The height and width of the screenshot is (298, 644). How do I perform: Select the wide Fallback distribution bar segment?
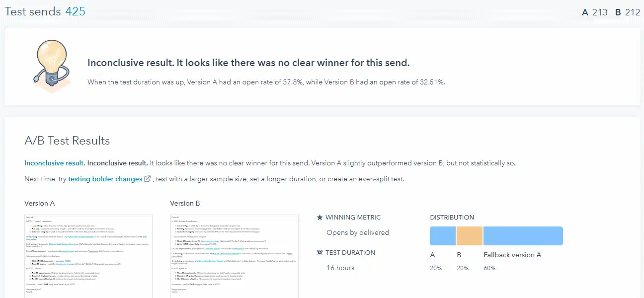tap(523, 236)
